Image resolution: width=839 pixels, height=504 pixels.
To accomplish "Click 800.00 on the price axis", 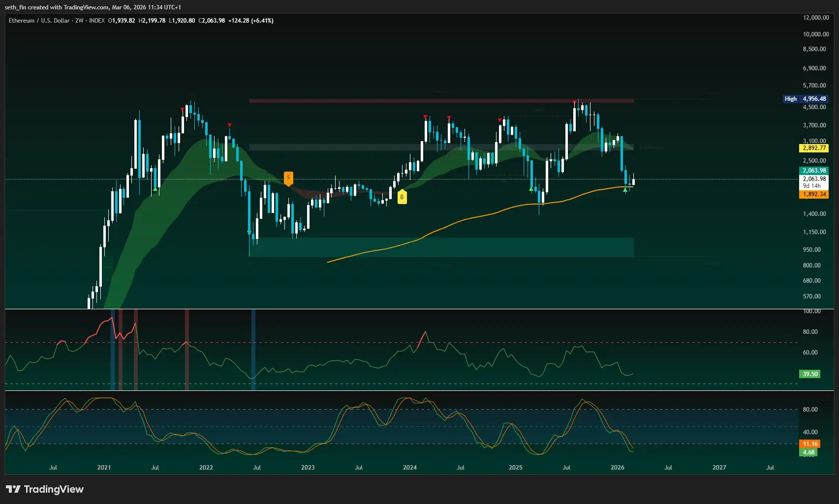I will coord(812,266).
